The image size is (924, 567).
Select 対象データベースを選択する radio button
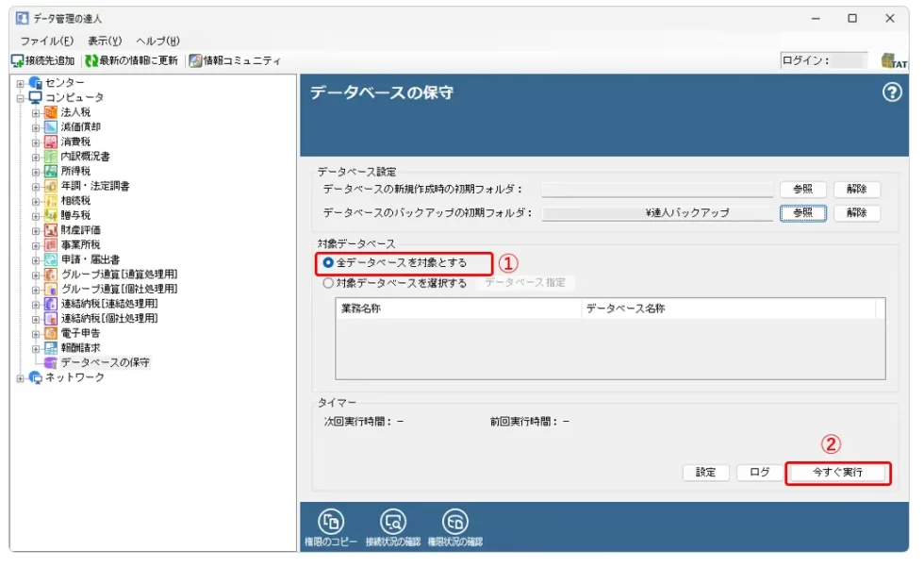tap(328, 283)
